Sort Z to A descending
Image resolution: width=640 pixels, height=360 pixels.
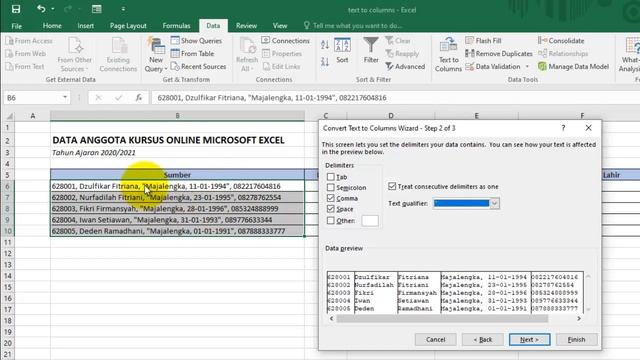click(x=325, y=62)
